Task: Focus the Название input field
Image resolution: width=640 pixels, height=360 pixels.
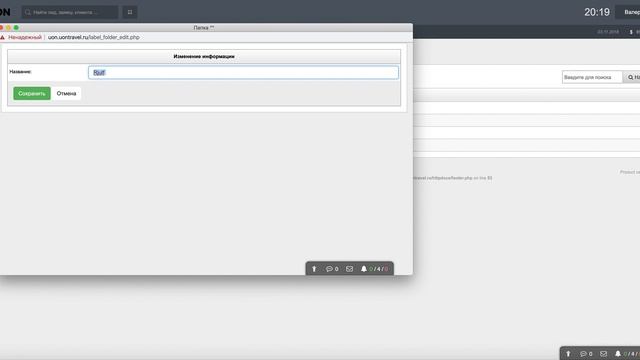Action: [243, 73]
